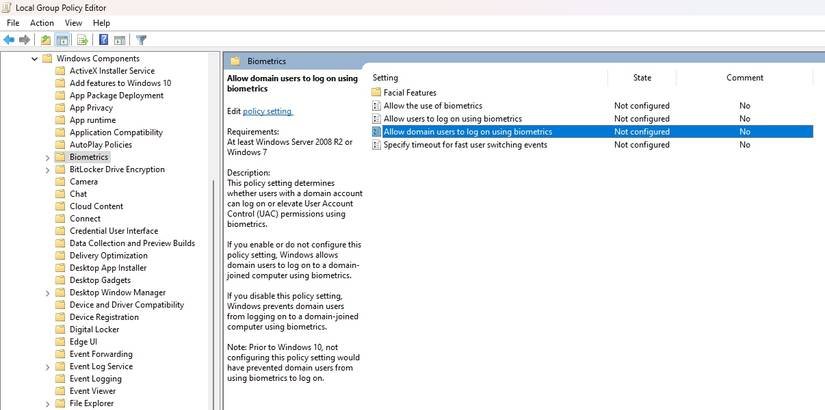Open the Facial Features folder
825x410 pixels.
coord(410,93)
